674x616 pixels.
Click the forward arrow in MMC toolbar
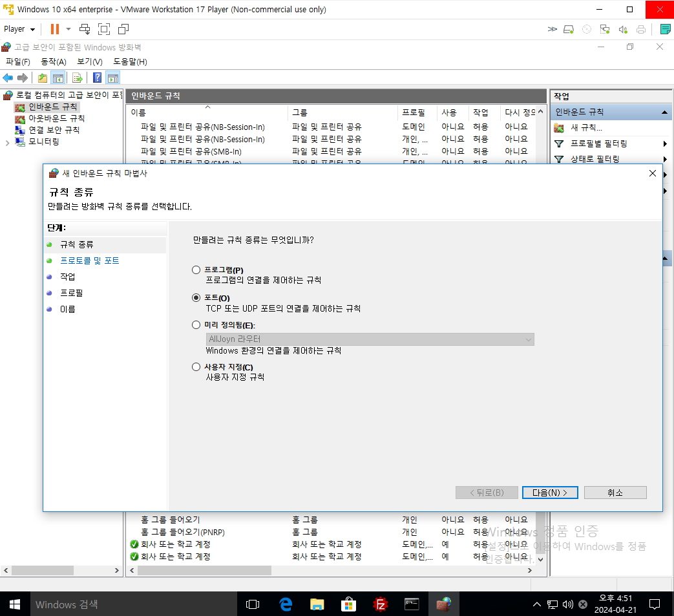tap(23, 78)
